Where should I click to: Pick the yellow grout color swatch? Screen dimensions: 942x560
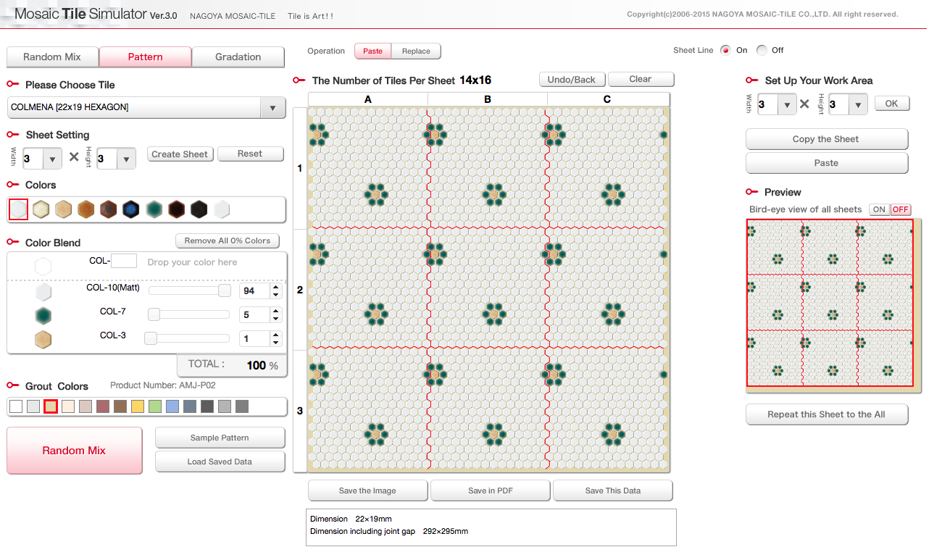(x=137, y=406)
